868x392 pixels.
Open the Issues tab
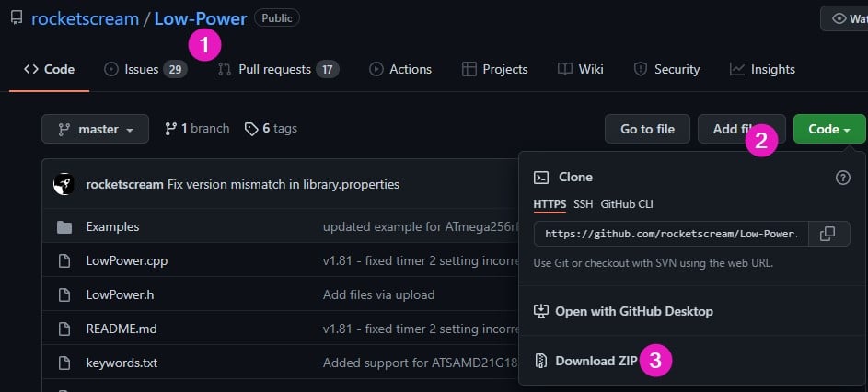pos(145,69)
